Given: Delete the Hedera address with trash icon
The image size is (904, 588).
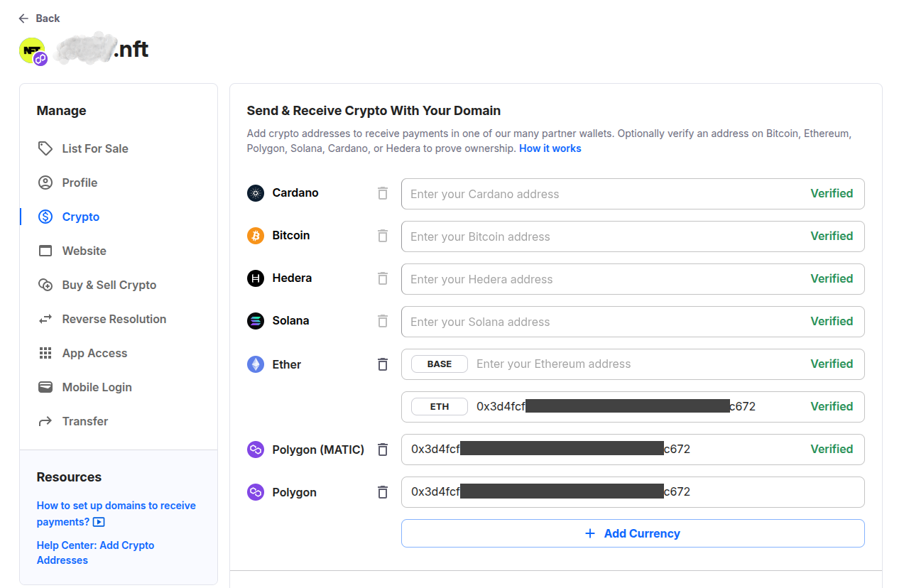Looking at the screenshot, I should click(x=383, y=278).
